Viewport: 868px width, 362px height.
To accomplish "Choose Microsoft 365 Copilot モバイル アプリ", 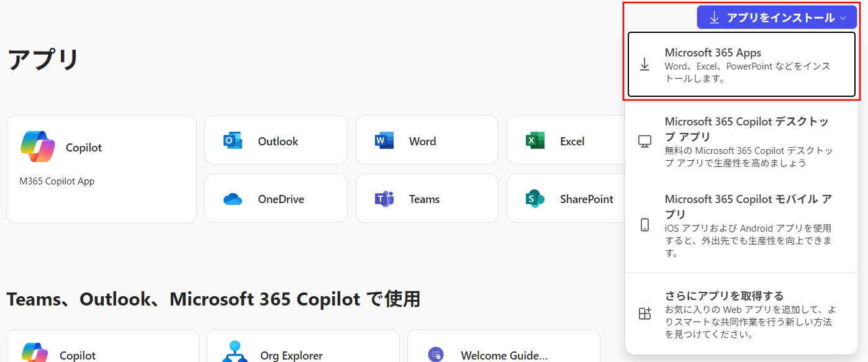I will click(748, 225).
